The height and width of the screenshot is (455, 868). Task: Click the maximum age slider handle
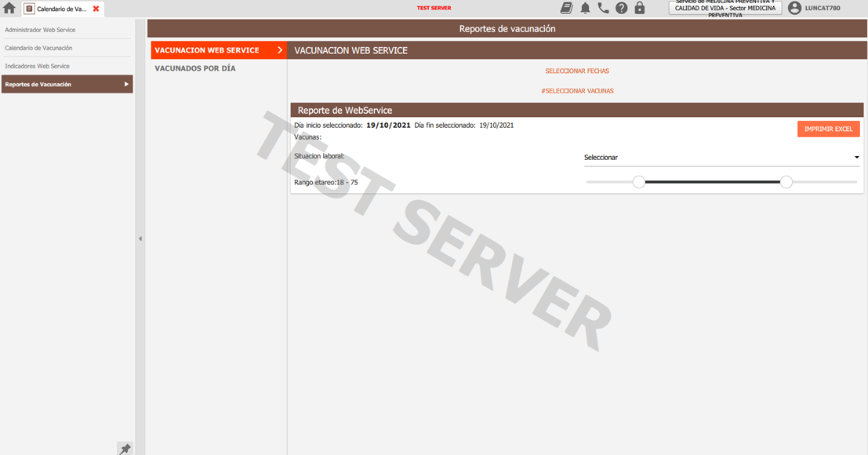tap(786, 182)
